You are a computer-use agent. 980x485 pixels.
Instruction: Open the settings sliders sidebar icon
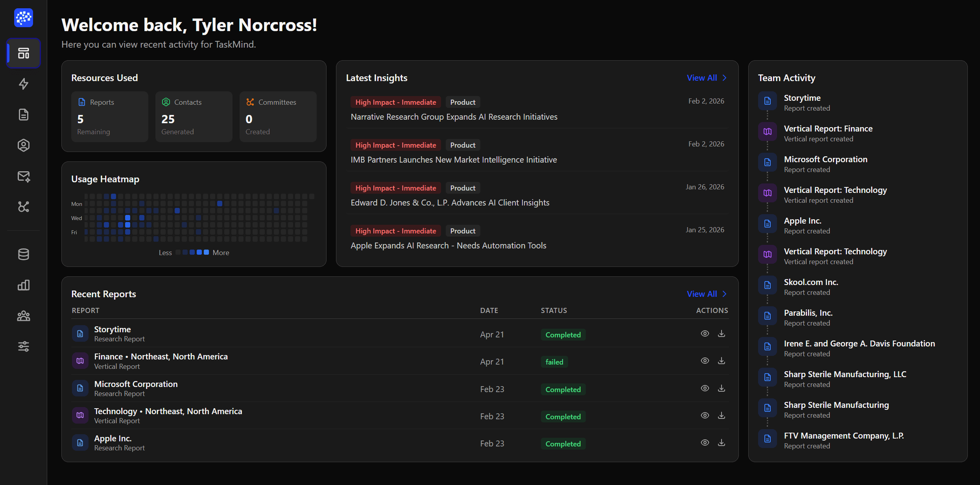pos(24,346)
